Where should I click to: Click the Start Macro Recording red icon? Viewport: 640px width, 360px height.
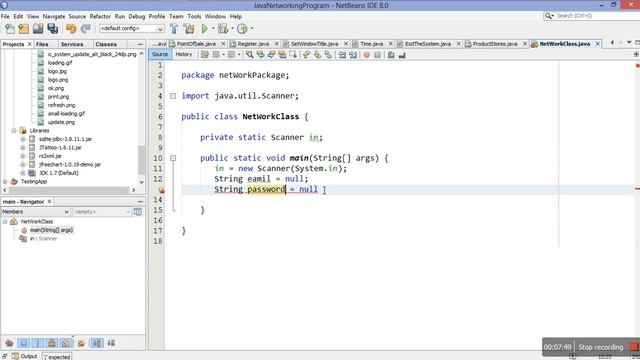click(x=367, y=55)
